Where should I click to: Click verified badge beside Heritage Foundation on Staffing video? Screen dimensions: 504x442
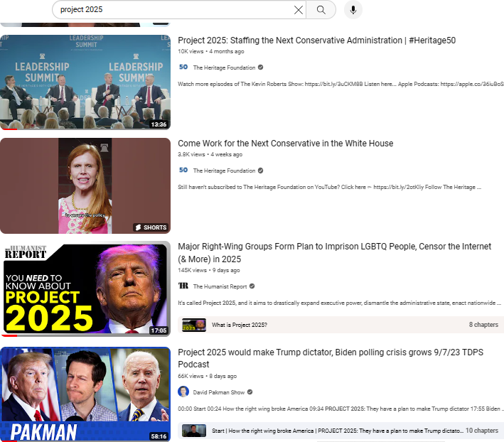coord(261,67)
